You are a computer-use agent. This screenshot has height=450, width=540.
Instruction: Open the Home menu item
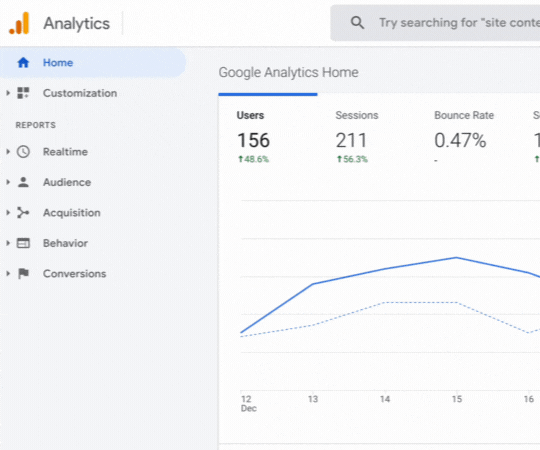tap(93, 63)
